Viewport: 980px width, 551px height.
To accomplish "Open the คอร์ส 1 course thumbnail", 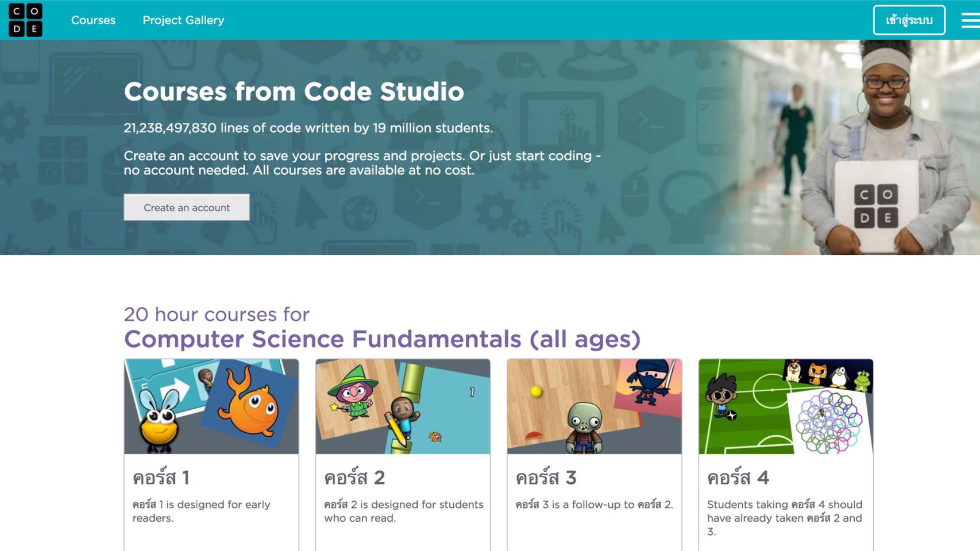I will tap(211, 406).
